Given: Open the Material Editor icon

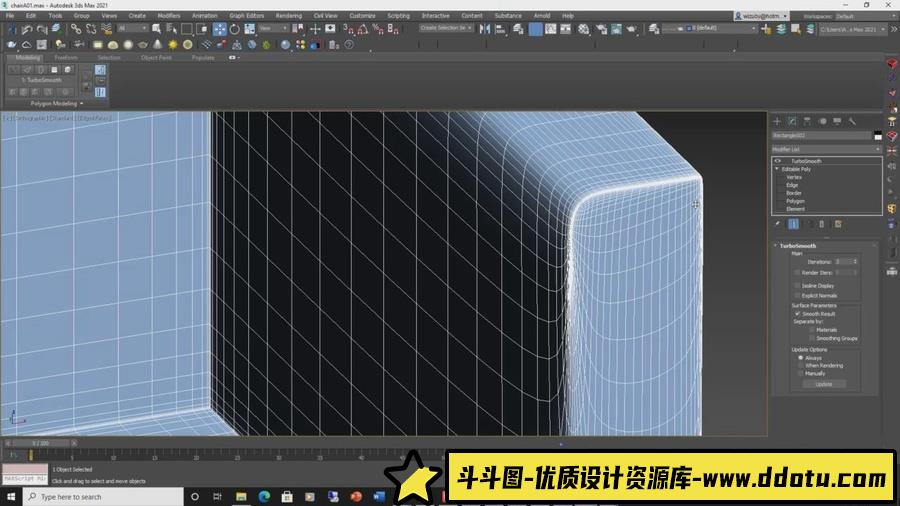Looking at the screenshot, I should 584,29.
